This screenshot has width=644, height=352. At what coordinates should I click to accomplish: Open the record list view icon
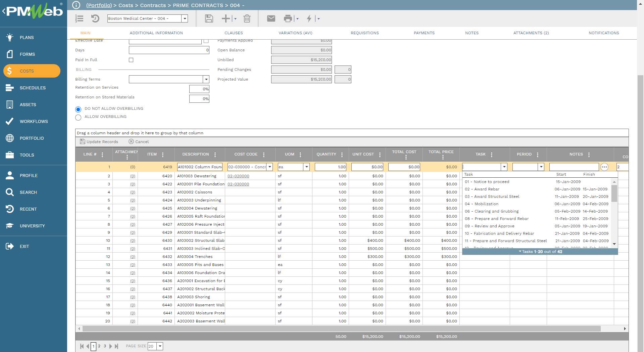tap(79, 18)
